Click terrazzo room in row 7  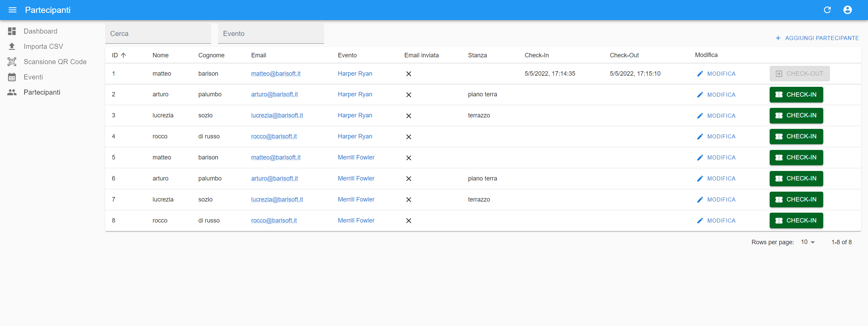tap(479, 199)
